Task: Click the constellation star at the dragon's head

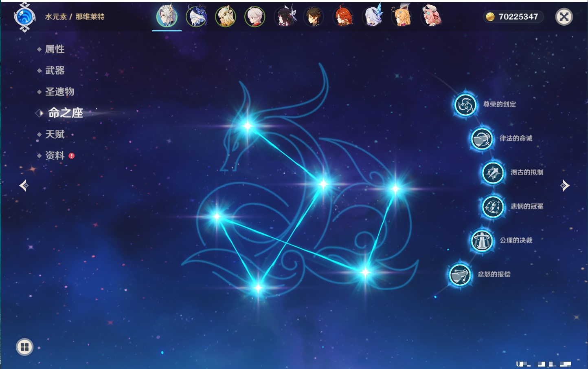Action: pos(247,126)
